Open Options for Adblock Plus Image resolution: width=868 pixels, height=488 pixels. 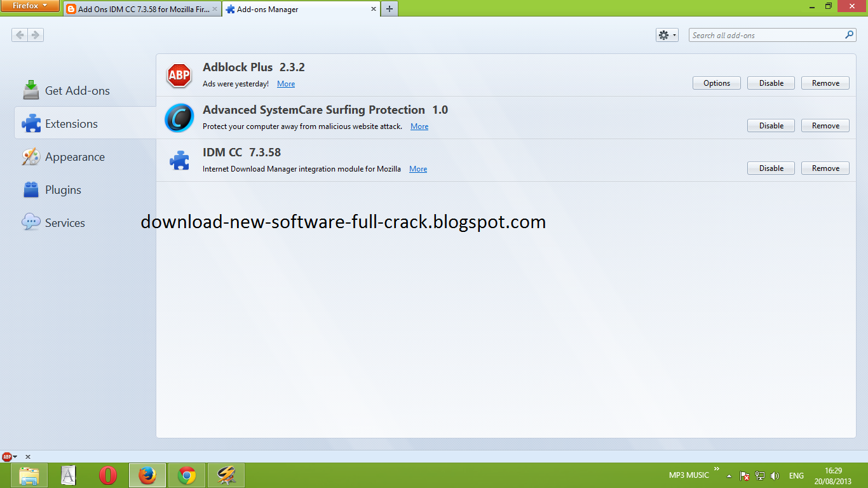tap(717, 83)
